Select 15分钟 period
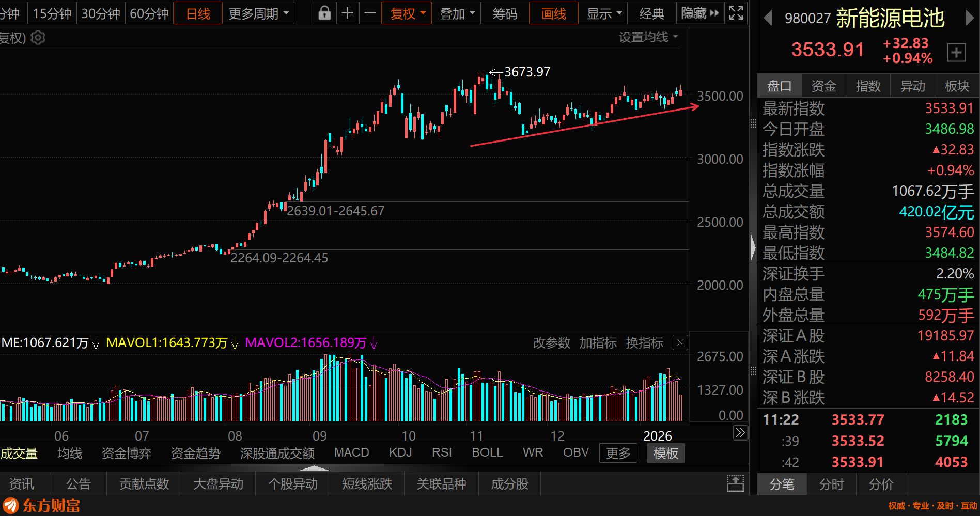The width and height of the screenshot is (980, 516). click(52, 13)
